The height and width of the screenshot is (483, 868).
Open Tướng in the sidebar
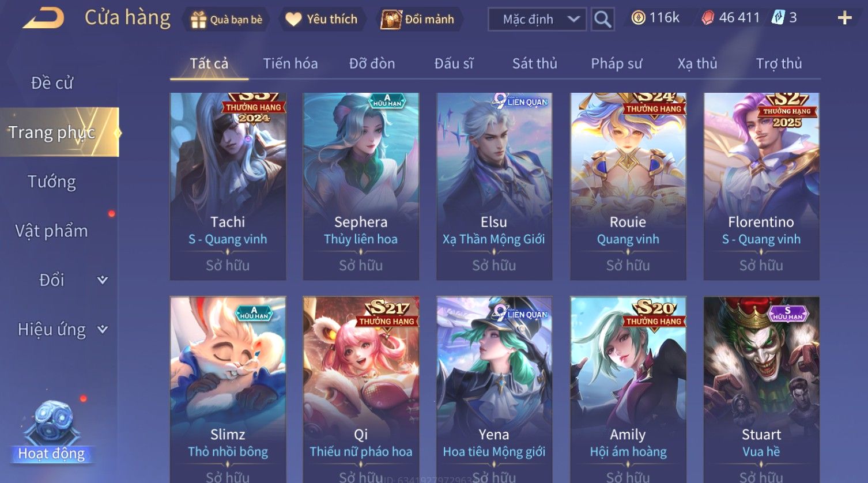[52, 182]
